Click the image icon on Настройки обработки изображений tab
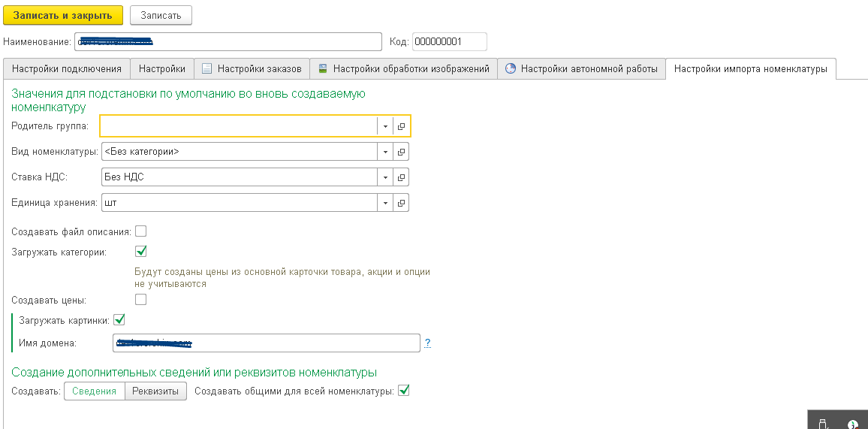Viewport: 868px width, 429px height. tap(323, 69)
